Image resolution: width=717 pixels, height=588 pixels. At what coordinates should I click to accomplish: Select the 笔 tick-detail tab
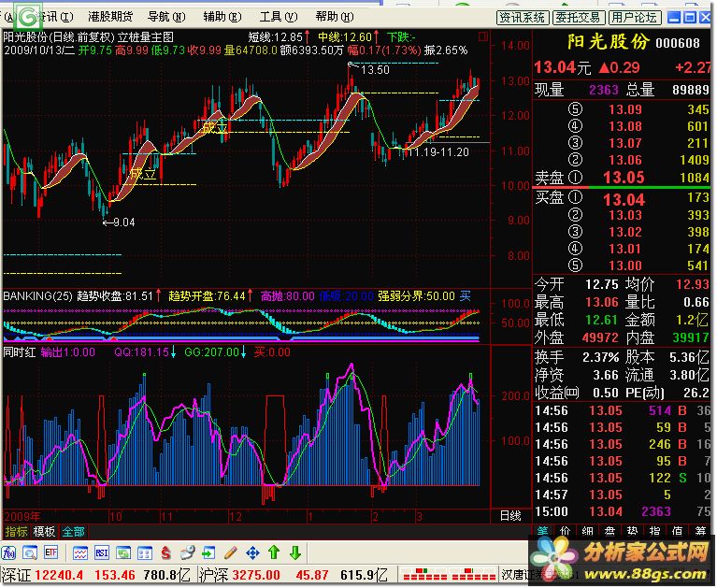point(543,531)
